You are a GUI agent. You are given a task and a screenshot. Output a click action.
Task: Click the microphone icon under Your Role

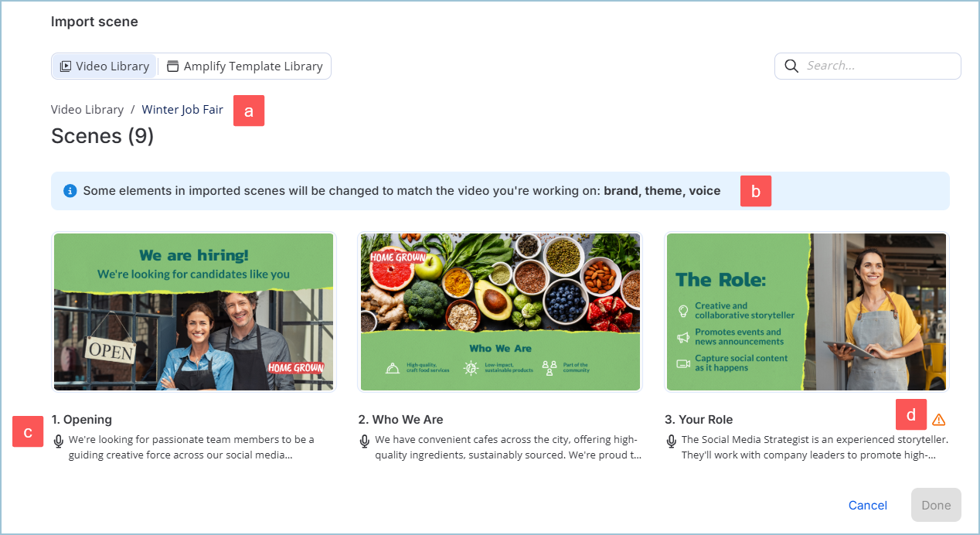tap(672, 441)
